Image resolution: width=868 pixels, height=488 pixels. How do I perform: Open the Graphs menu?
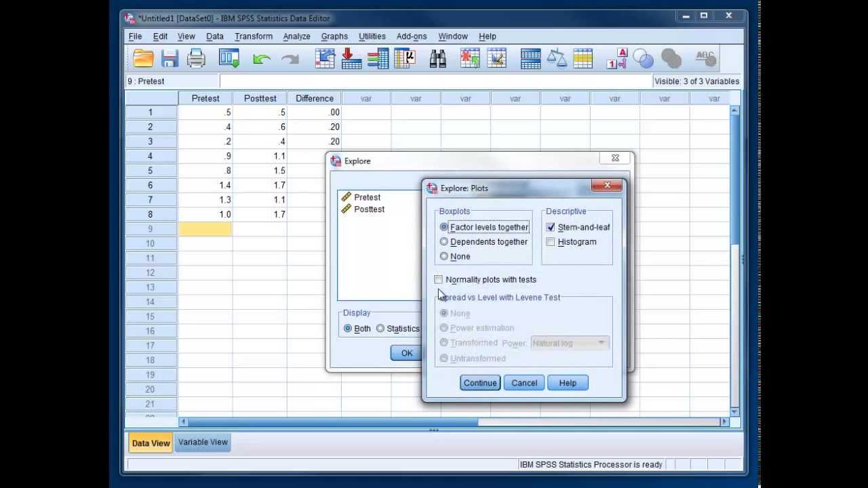pos(334,36)
